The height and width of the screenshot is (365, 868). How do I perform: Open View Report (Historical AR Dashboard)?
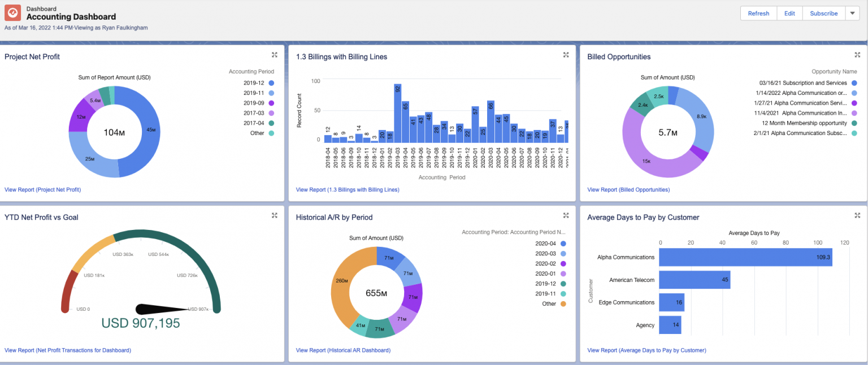[x=342, y=350]
